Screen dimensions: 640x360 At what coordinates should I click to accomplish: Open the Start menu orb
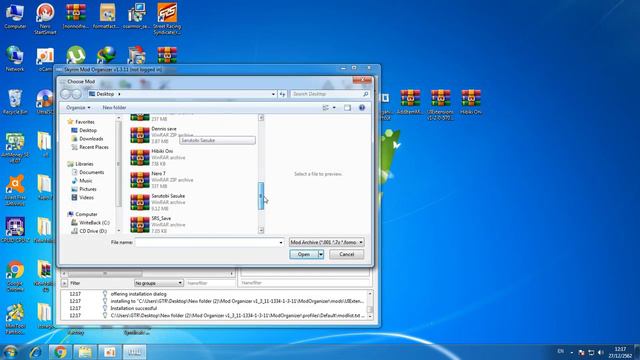pyautogui.click(x=10, y=351)
